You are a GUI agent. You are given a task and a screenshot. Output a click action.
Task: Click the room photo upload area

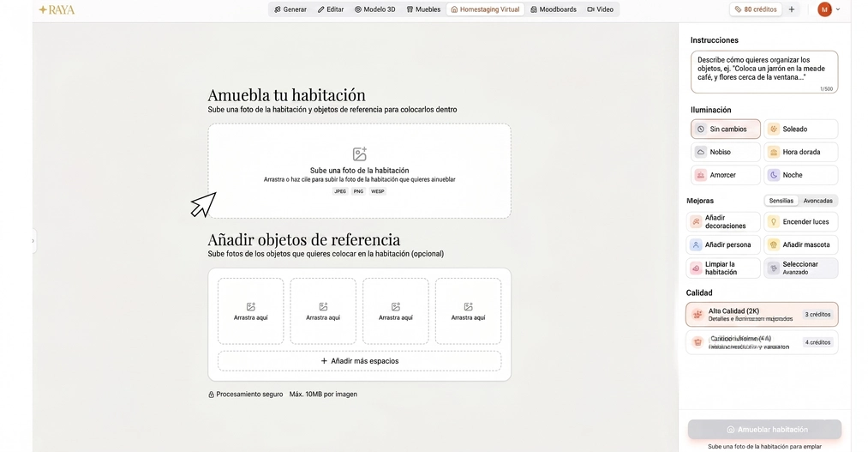359,172
